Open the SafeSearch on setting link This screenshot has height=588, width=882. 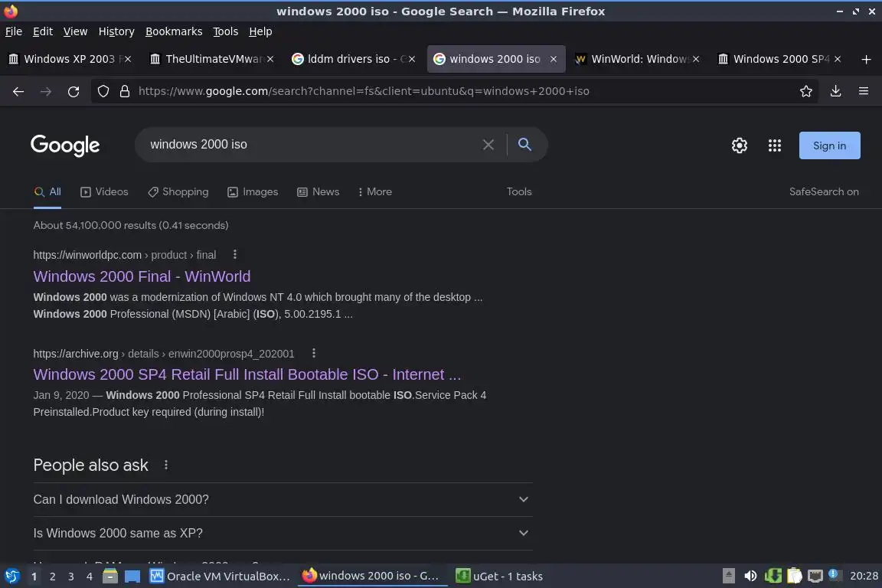click(824, 192)
